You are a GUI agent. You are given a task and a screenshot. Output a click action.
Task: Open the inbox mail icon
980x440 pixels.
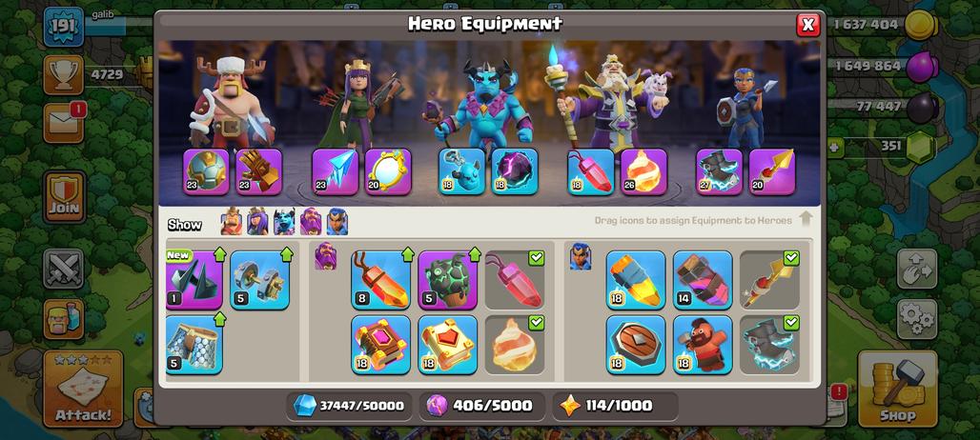pos(63,123)
